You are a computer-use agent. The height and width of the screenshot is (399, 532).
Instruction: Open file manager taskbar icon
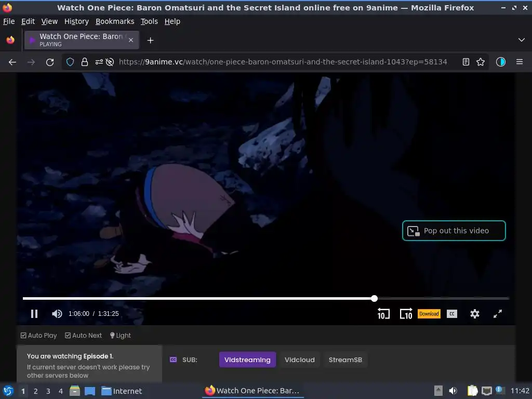click(75, 391)
